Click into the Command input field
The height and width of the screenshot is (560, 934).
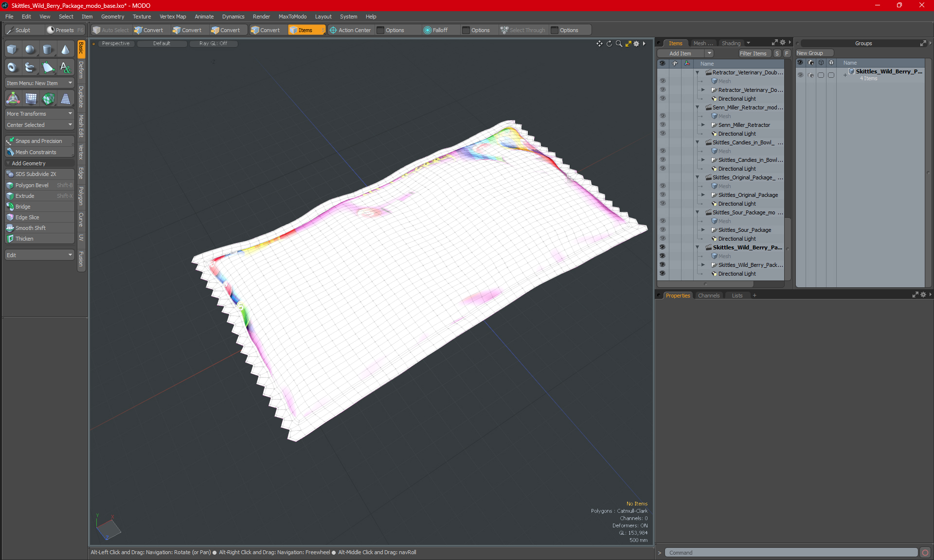click(x=791, y=553)
